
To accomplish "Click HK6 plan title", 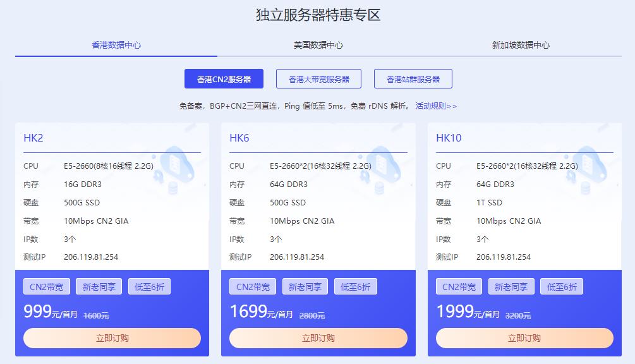I will [x=239, y=138].
